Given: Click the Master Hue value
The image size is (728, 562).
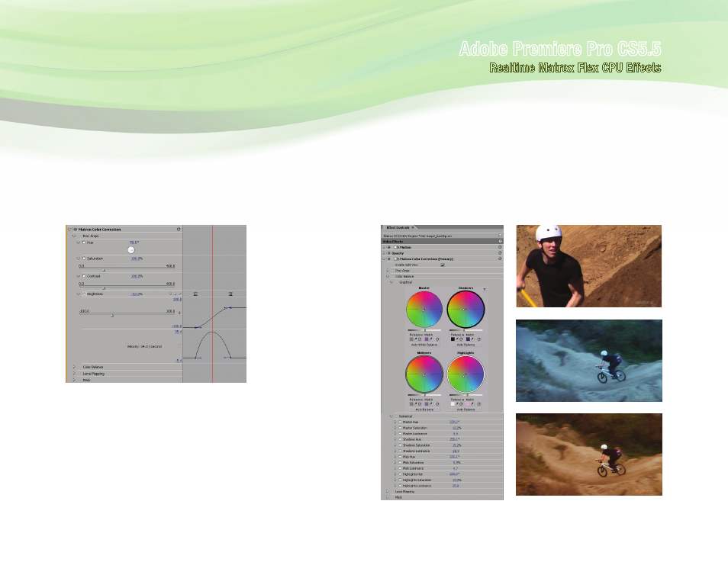Looking at the screenshot, I should point(453,422).
